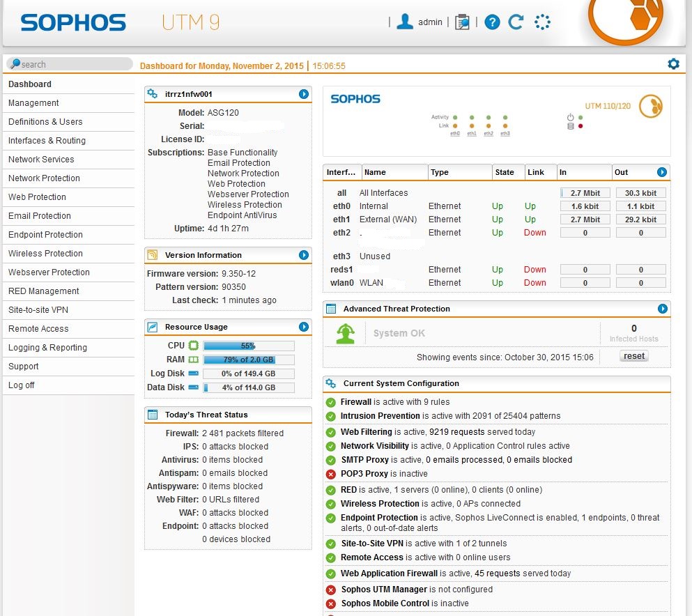The height and width of the screenshot is (616, 692).
Task: Open Interfaces & Routing menu
Action: [68, 140]
